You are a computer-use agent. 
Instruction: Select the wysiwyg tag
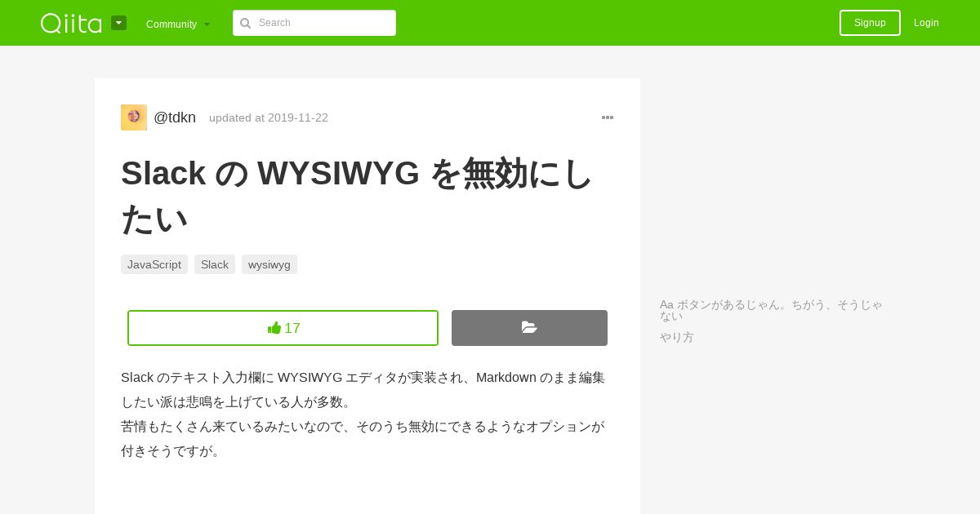point(269,264)
